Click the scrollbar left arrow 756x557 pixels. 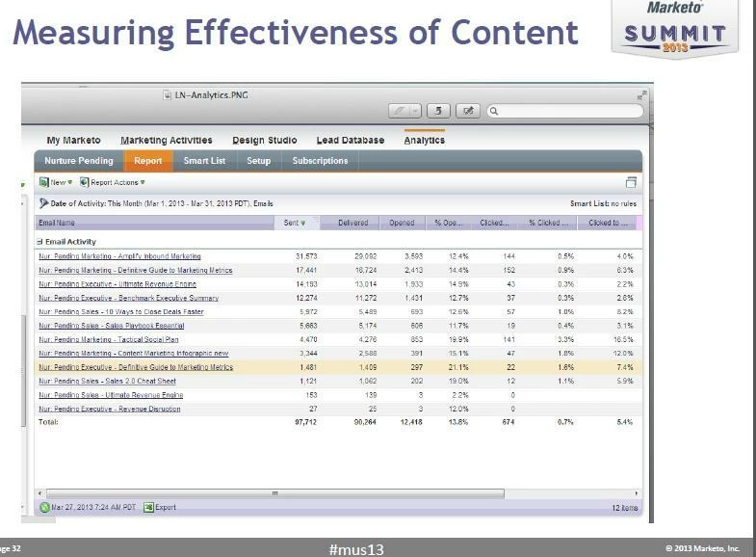(40, 493)
